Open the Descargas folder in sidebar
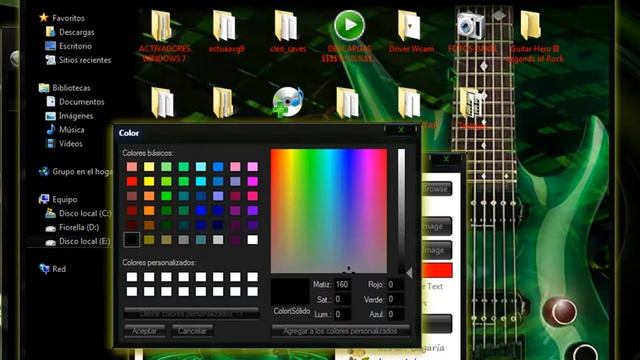The width and height of the screenshot is (640, 360). click(71, 32)
